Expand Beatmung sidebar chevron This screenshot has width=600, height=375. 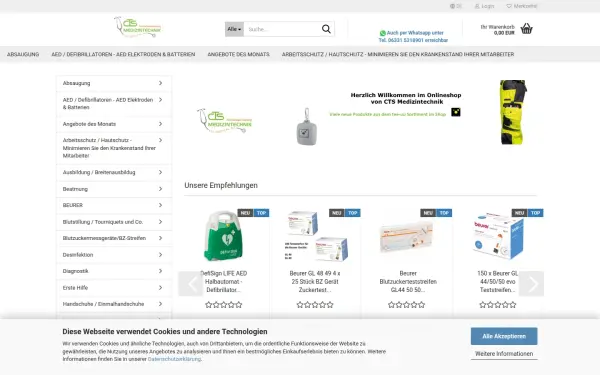coord(160,189)
